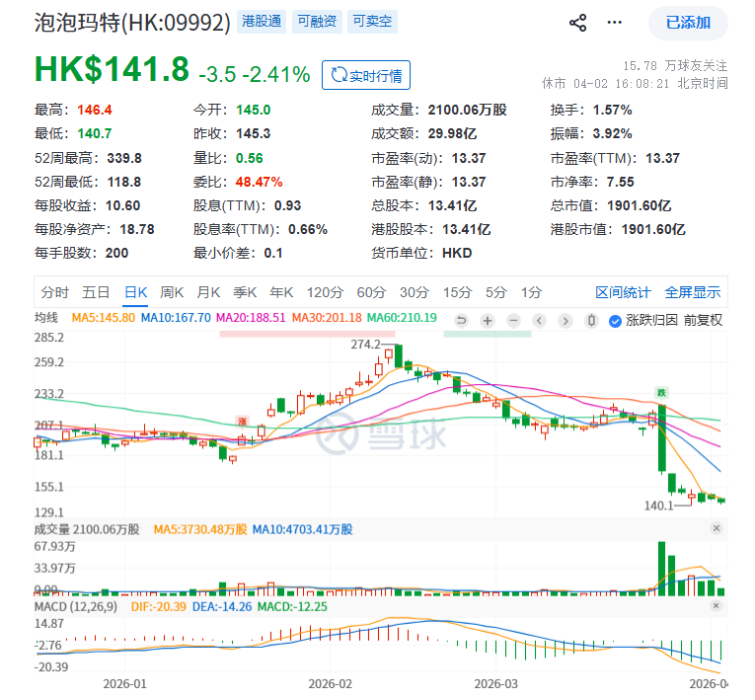Click the 港股通 tag
The image size is (755, 700).
262,22
